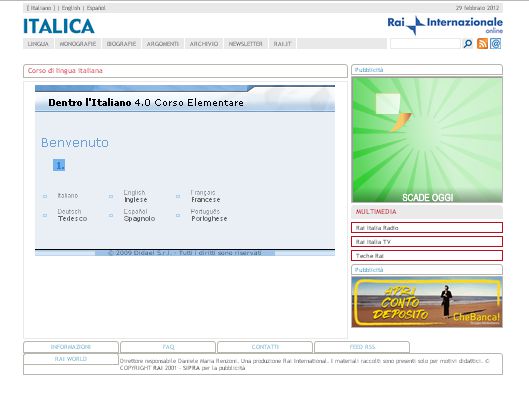This screenshot has height=396, width=529.
Task: Select the Italiano language bullet
Action: click(x=45, y=196)
